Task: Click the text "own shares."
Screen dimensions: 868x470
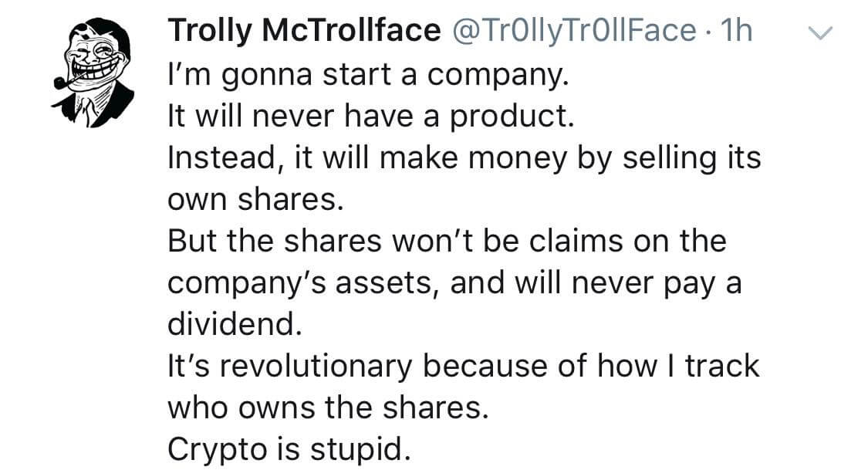Action: pos(254,199)
